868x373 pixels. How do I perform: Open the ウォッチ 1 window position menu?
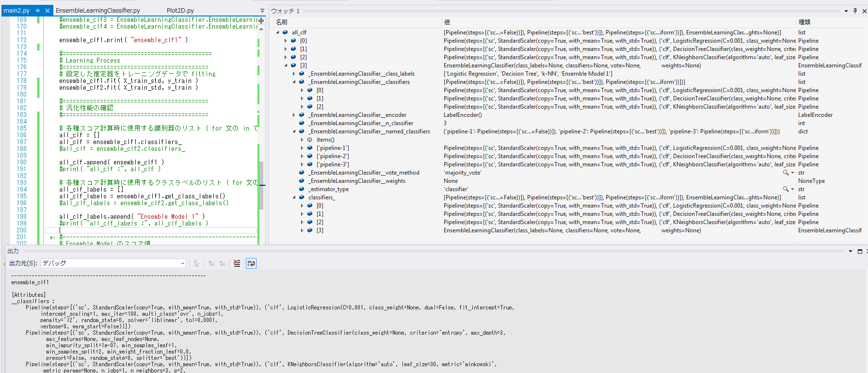click(x=846, y=11)
